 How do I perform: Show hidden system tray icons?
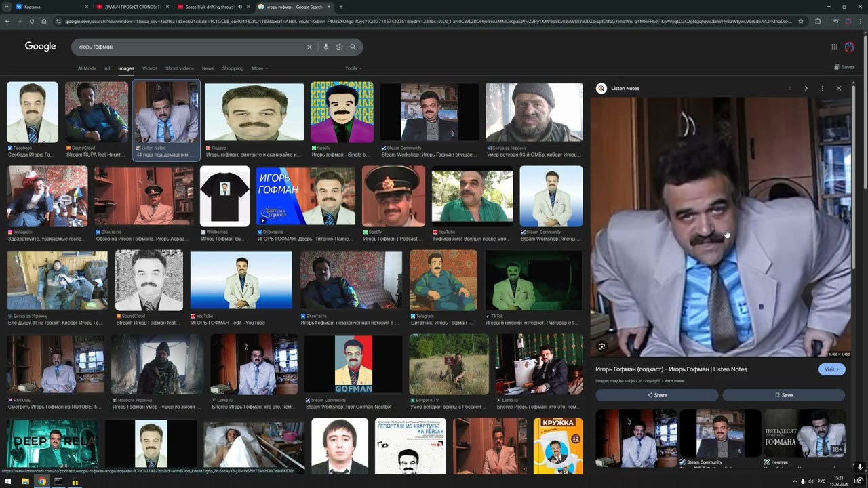[x=795, y=481]
